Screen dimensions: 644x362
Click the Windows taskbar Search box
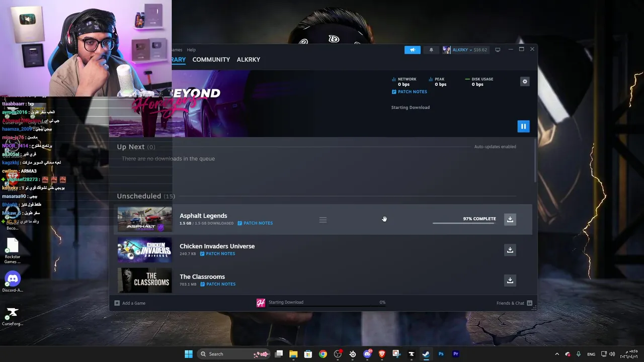coord(233,354)
